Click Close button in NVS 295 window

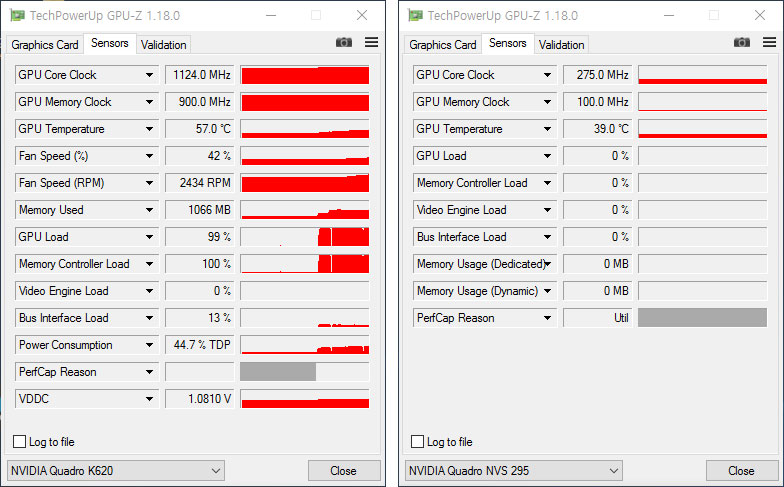(x=742, y=470)
